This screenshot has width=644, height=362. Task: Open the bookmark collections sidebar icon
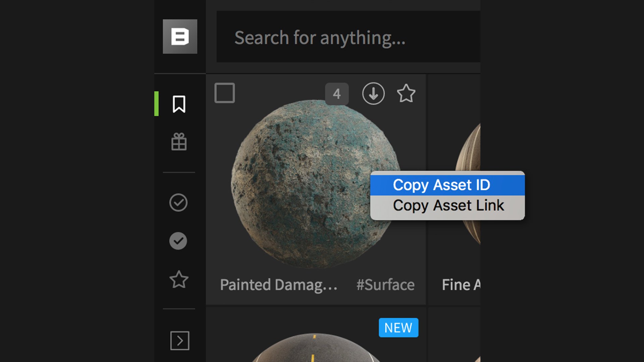179,104
